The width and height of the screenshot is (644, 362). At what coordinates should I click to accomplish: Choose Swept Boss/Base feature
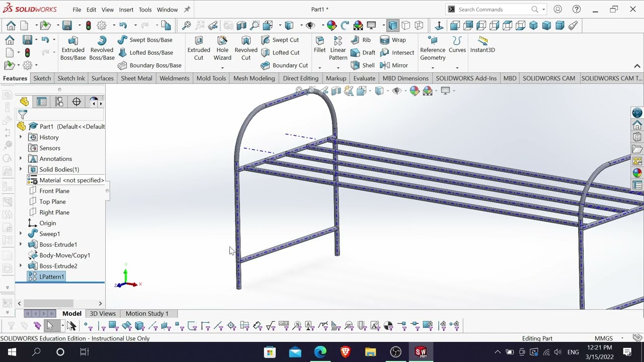[x=145, y=40]
